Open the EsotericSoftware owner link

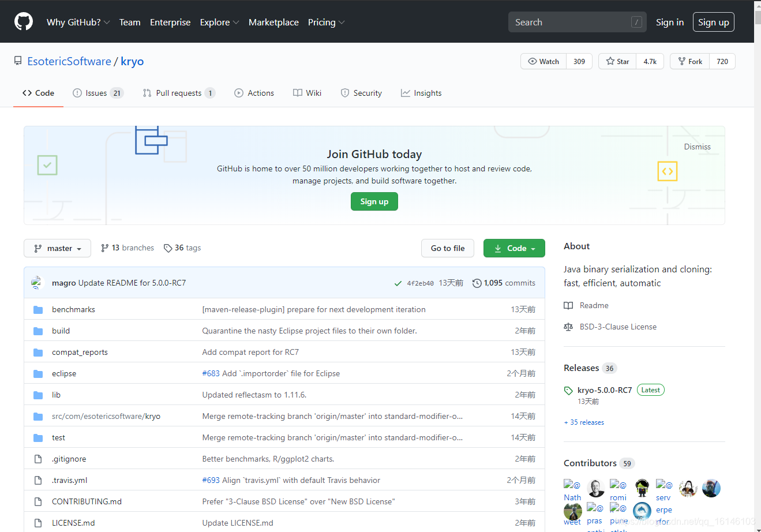(x=69, y=61)
